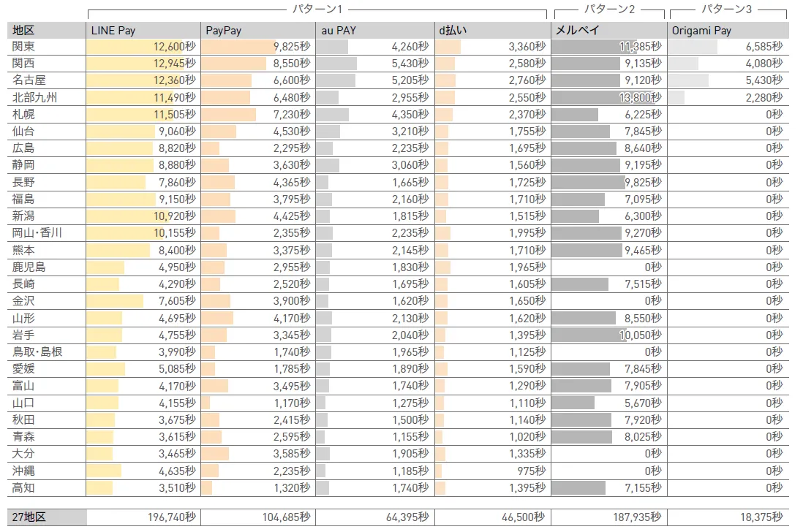Click the 山口 row label
The height and width of the screenshot is (532, 803).
(23, 403)
